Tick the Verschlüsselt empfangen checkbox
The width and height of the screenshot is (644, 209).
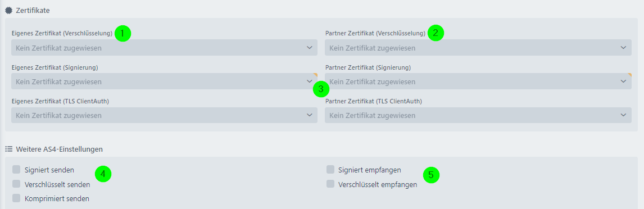pyautogui.click(x=330, y=184)
